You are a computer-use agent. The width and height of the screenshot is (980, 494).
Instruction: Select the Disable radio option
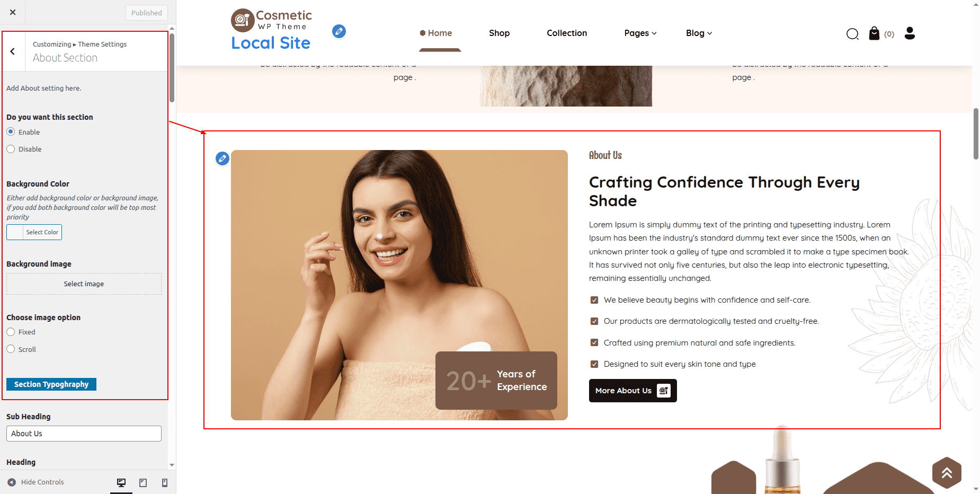pyautogui.click(x=11, y=149)
